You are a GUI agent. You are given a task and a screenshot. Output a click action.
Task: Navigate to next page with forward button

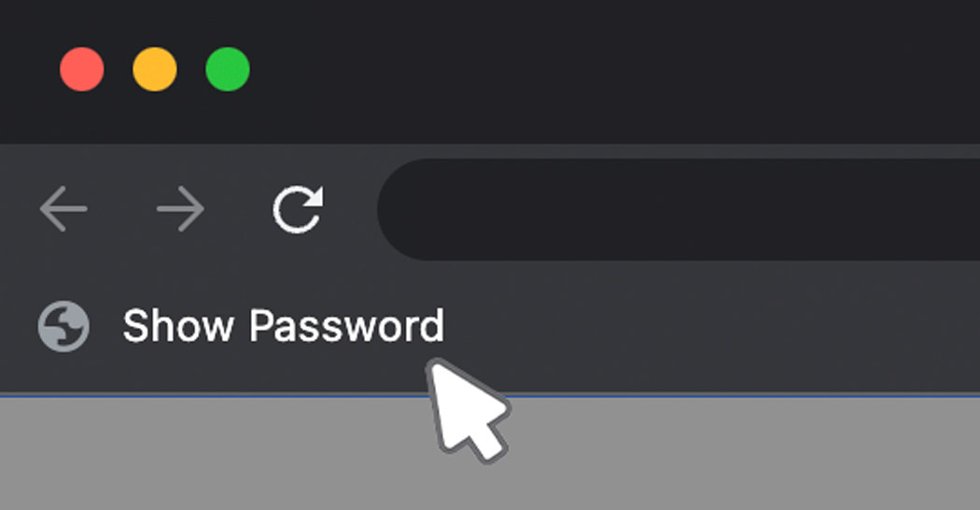181,208
